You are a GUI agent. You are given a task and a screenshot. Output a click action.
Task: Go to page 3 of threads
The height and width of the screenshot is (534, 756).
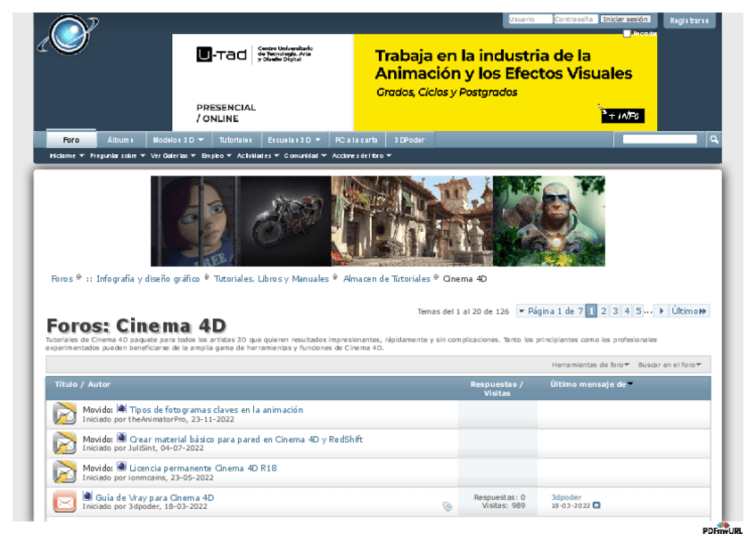point(615,311)
